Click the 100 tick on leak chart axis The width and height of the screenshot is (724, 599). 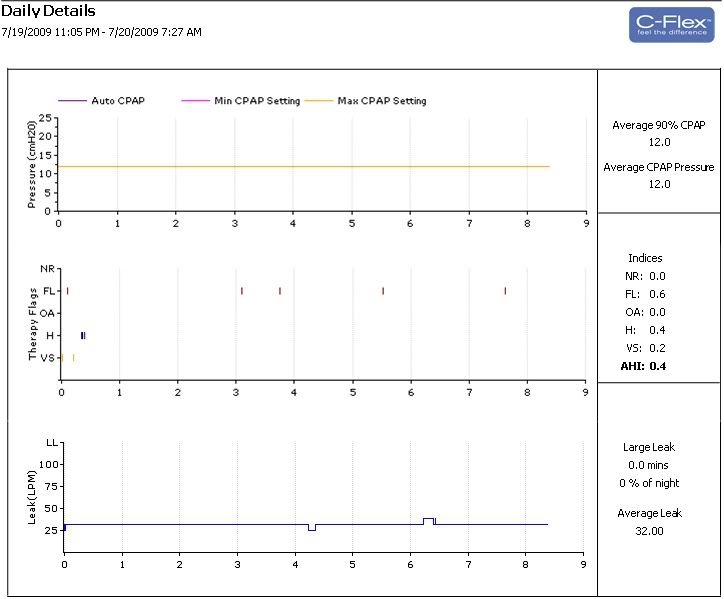coord(48,465)
